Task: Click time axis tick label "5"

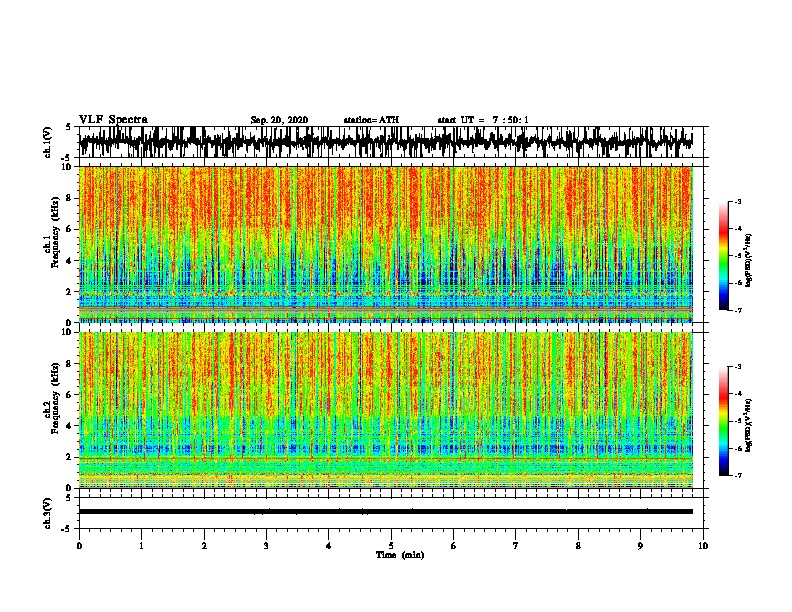Action: tap(391, 546)
